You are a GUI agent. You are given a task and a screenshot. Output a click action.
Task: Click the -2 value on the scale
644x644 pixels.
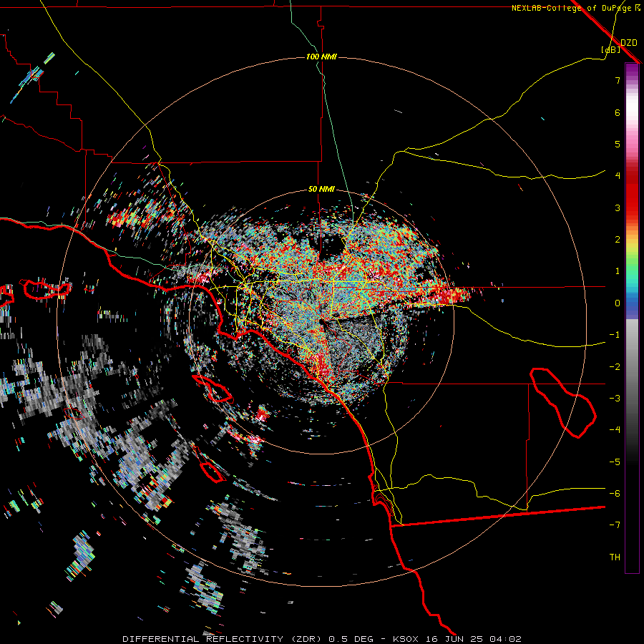615,367
